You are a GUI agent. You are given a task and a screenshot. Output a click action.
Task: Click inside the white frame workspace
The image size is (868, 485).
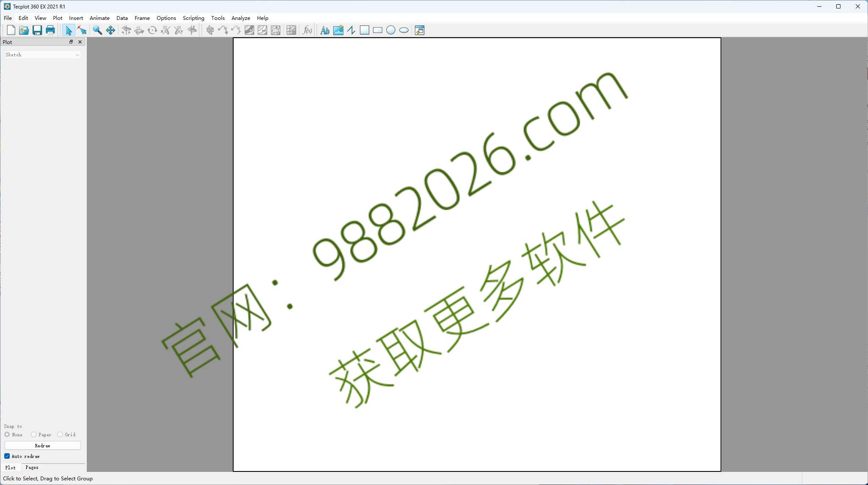click(477, 254)
